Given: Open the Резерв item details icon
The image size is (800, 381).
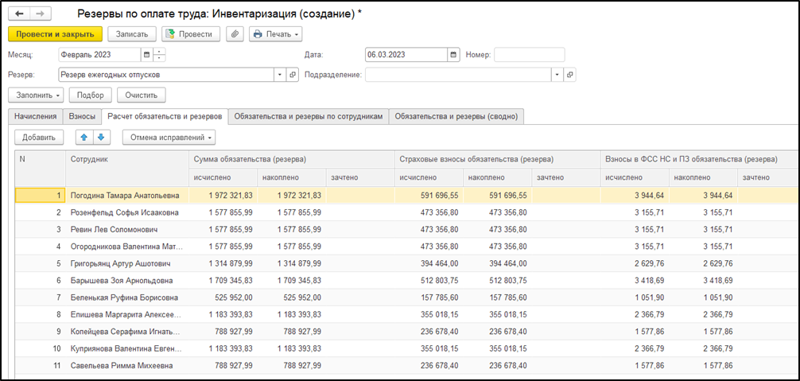Looking at the screenshot, I should click(x=292, y=74).
